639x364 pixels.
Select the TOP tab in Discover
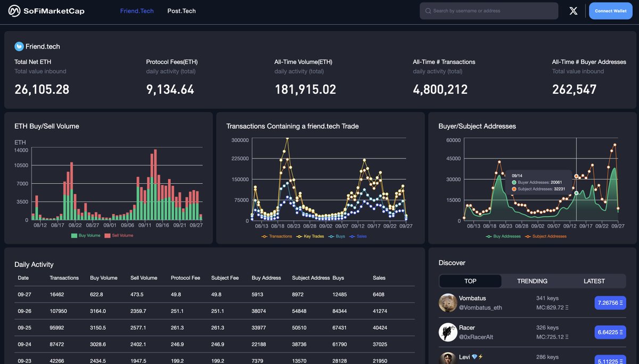tap(470, 281)
